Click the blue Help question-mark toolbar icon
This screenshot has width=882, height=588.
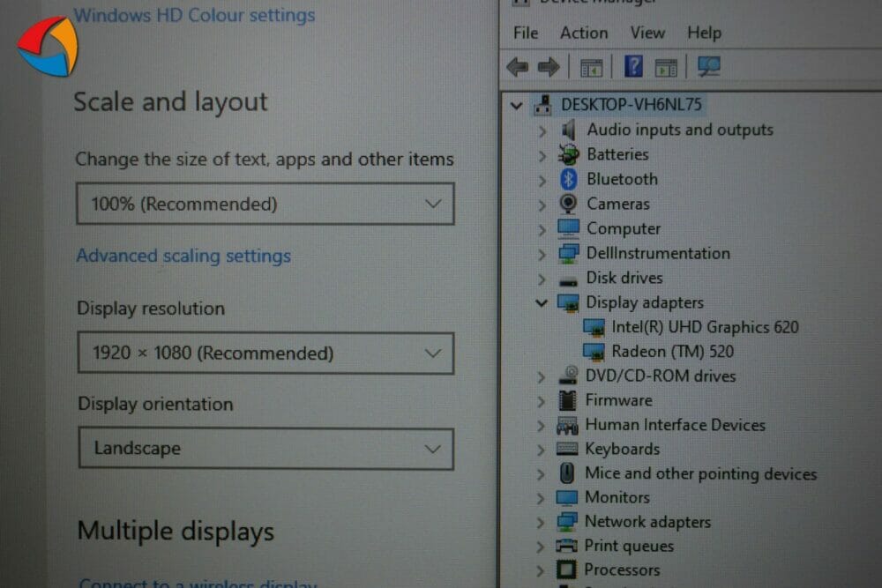(633, 66)
